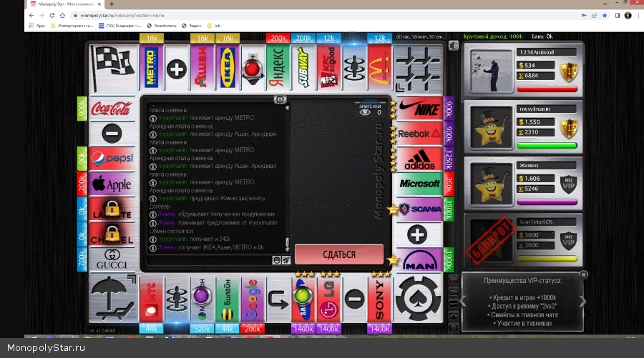Click the 520k price tag below Мегафон
The width and height of the screenshot is (644, 358).
pos(202,329)
